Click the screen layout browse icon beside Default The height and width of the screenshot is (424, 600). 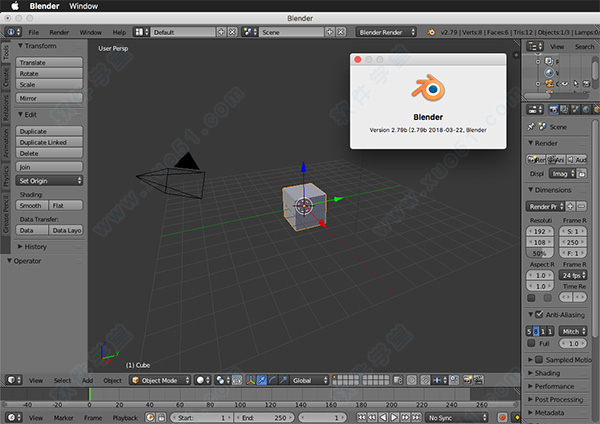(141, 32)
